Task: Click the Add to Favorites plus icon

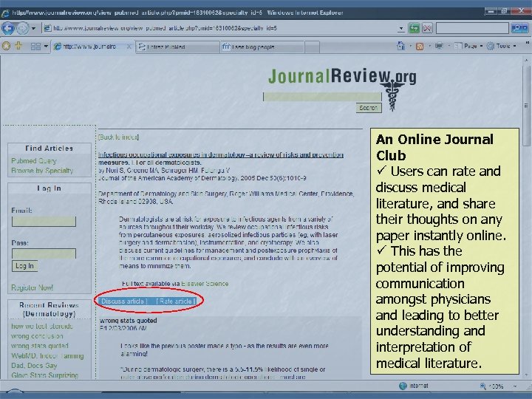Action: 18,46
